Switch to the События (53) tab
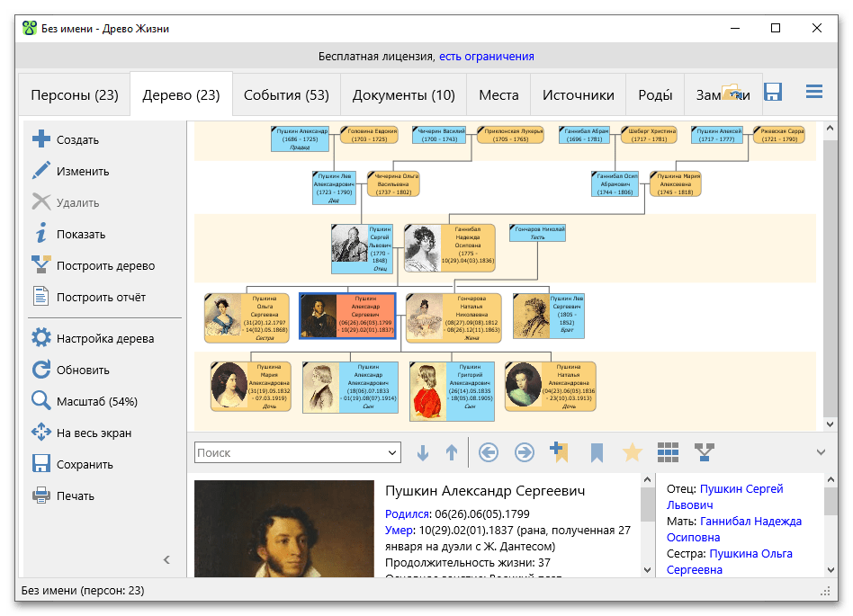853x616 pixels. (x=286, y=95)
